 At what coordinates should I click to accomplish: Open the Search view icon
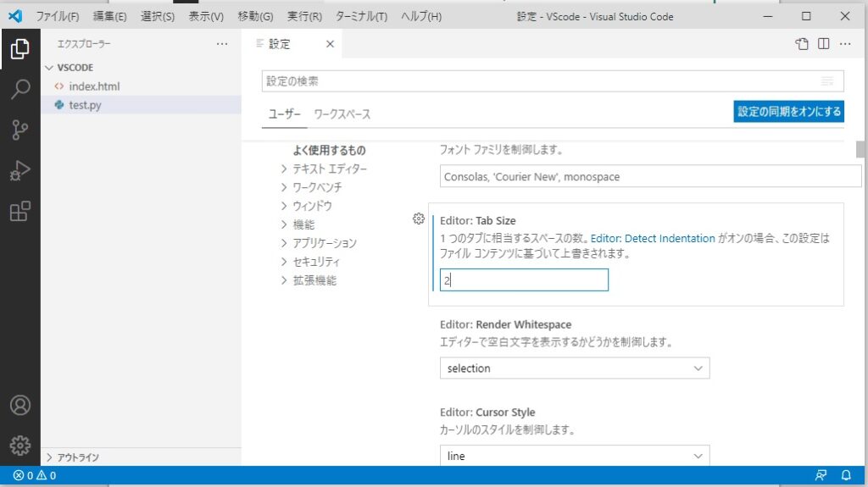pyautogui.click(x=20, y=89)
